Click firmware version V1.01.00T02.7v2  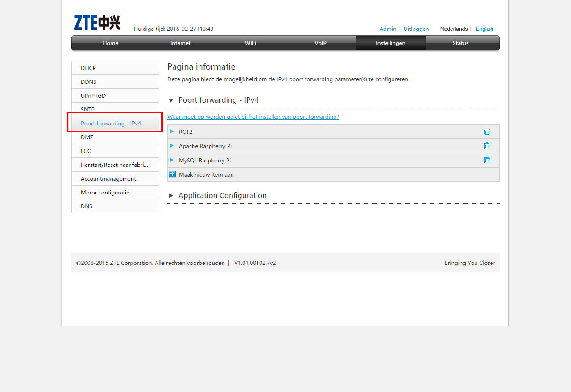point(255,263)
